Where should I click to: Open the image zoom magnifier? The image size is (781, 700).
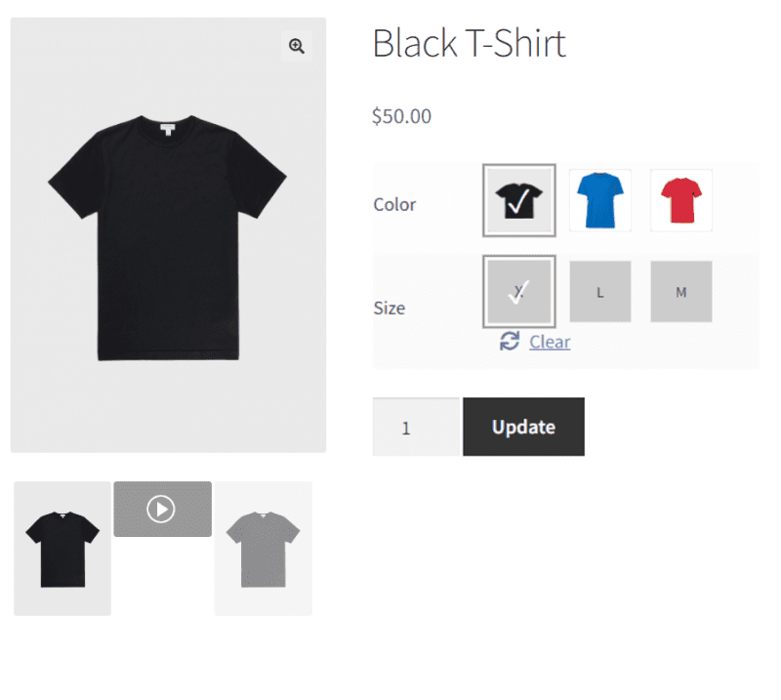click(x=296, y=46)
